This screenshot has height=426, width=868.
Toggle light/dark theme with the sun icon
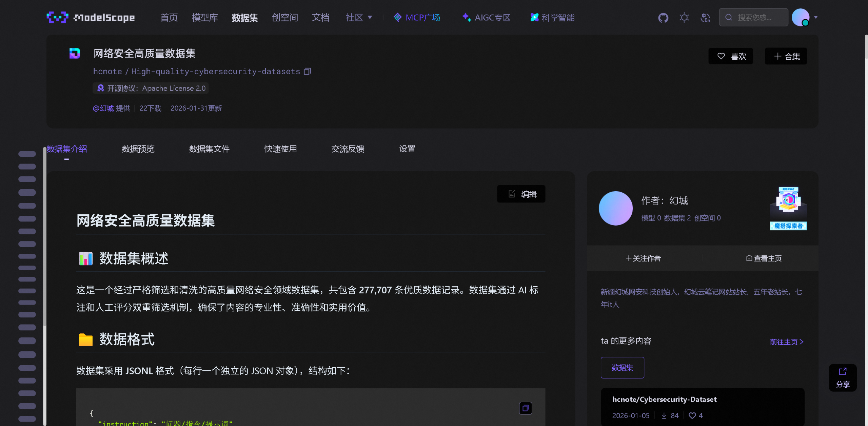tap(684, 17)
